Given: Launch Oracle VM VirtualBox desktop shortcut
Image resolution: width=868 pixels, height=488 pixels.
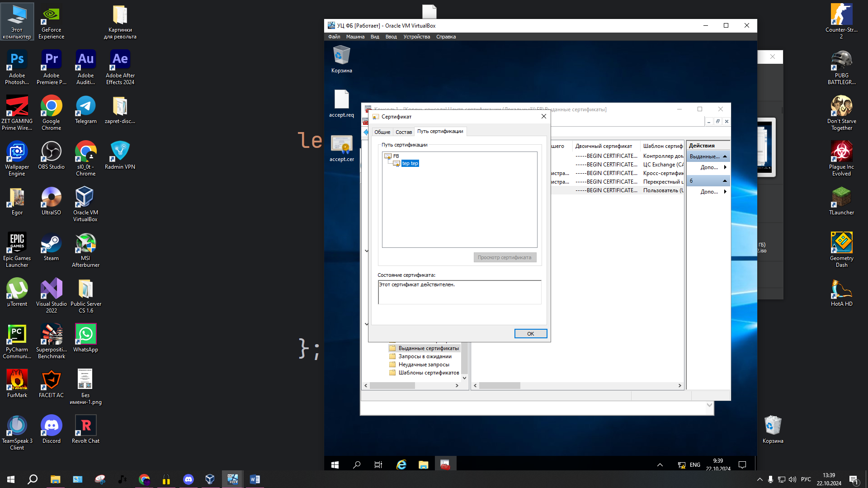Looking at the screenshot, I should point(85,204).
